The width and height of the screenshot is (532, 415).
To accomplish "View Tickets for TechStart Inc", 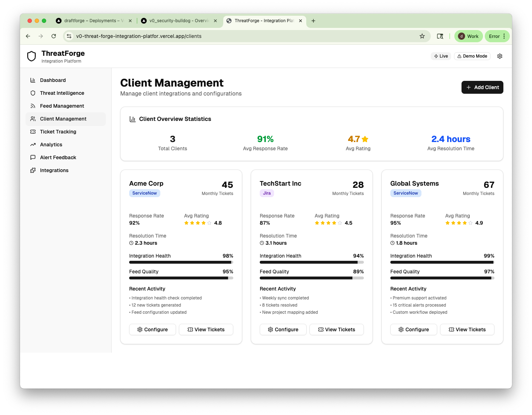I will [x=337, y=329].
